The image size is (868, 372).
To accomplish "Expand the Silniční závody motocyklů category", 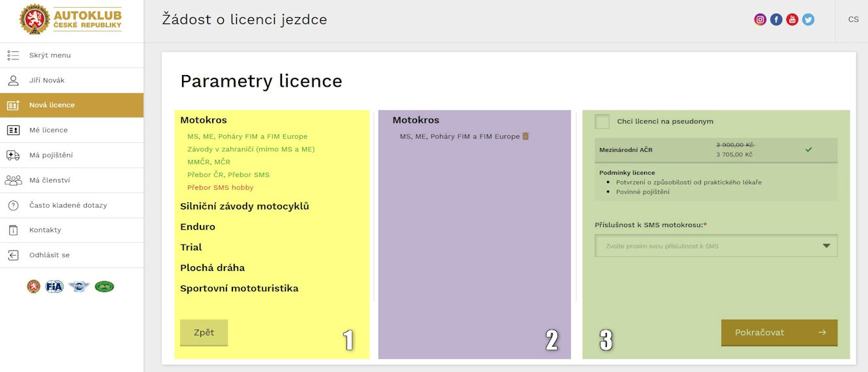I will [245, 206].
